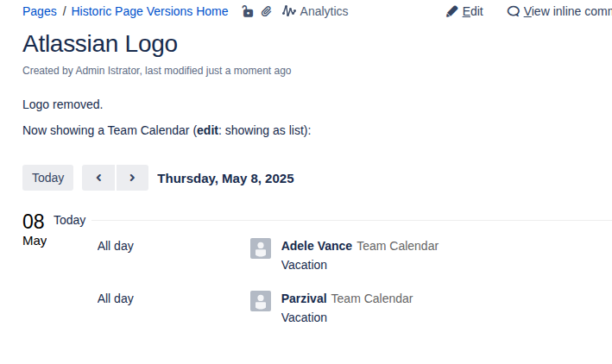Click Parzival's avatar icon
Image resolution: width=612 pixels, height=364 pixels.
click(261, 301)
